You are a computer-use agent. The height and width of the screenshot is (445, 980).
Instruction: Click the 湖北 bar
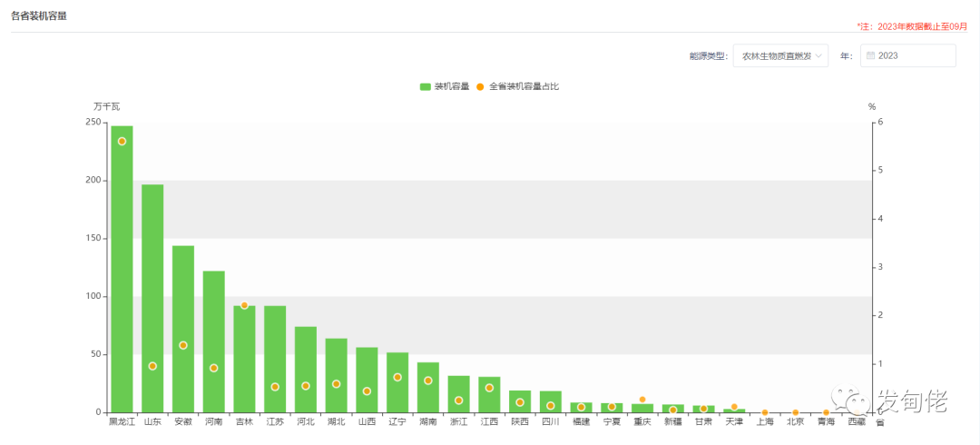(337, 376)
